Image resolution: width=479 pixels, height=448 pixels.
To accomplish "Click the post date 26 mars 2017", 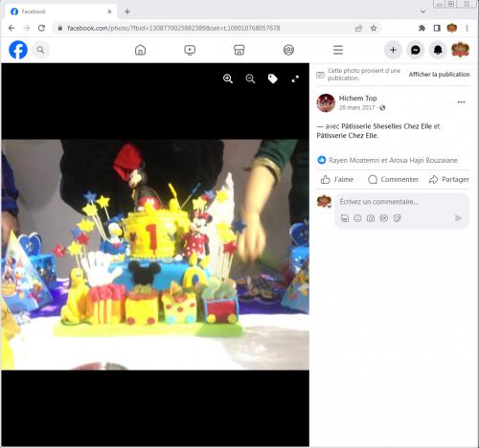I will pos(356,107).
